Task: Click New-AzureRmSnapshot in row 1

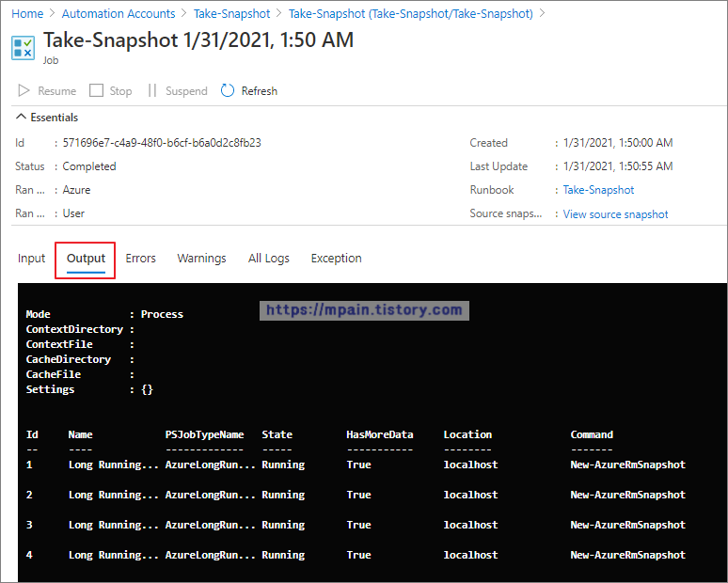Action: [627, 465]
